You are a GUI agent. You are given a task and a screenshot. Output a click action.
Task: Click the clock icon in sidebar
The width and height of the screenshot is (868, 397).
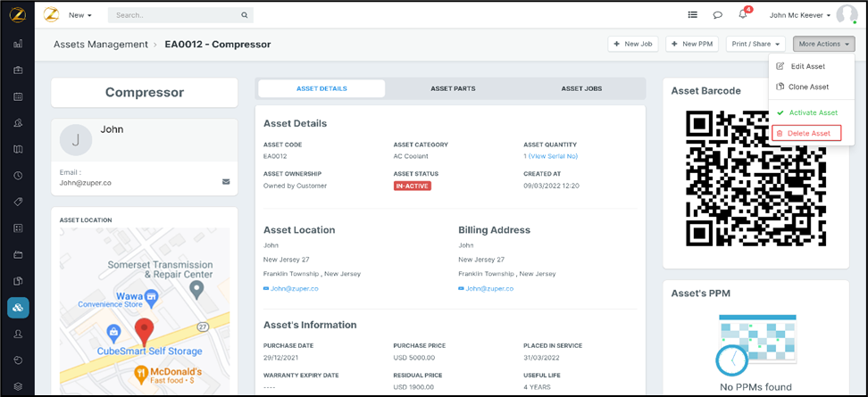(18, 176)
